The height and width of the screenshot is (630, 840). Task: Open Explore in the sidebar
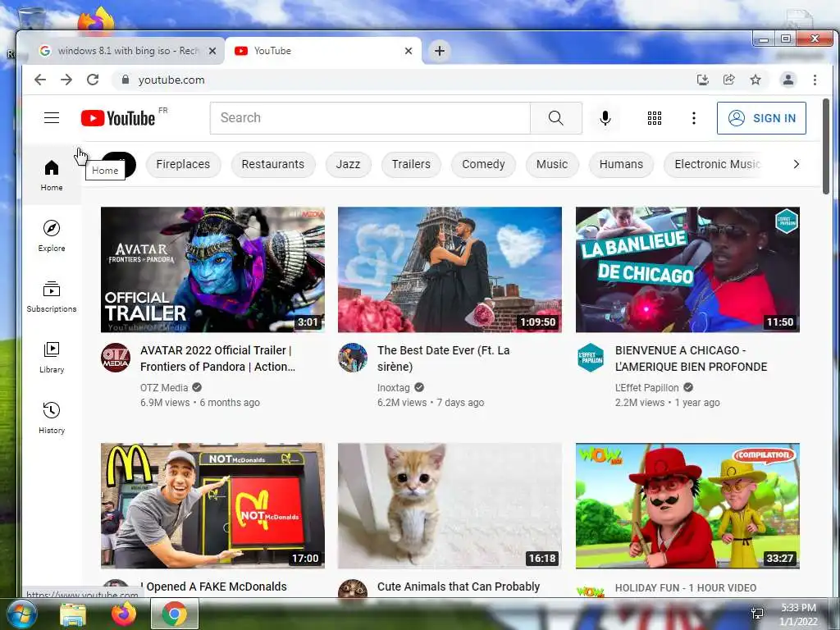tap(52, 235)
